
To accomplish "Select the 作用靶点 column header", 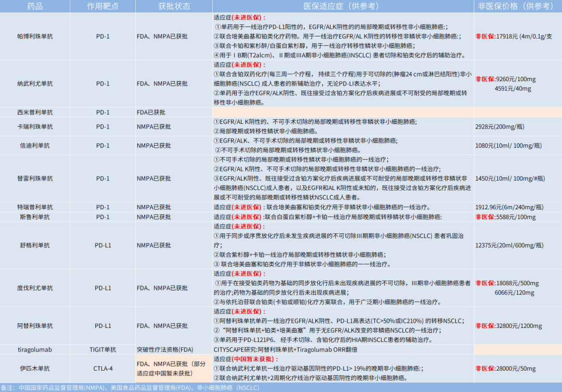I will 103,6.
